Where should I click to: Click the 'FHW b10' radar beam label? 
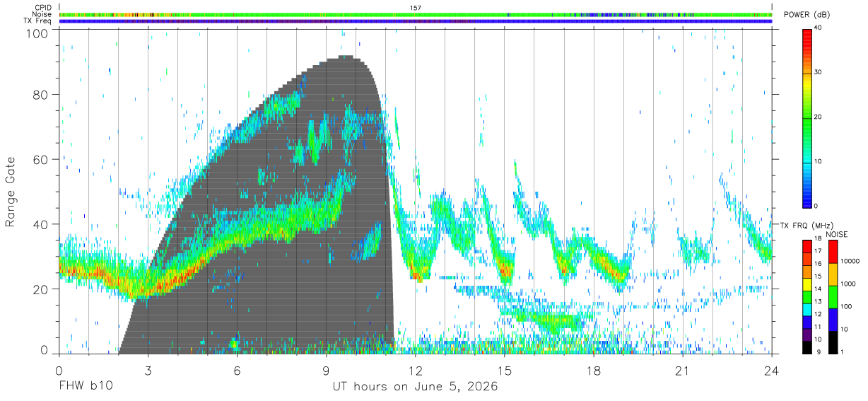pos(85,387)
